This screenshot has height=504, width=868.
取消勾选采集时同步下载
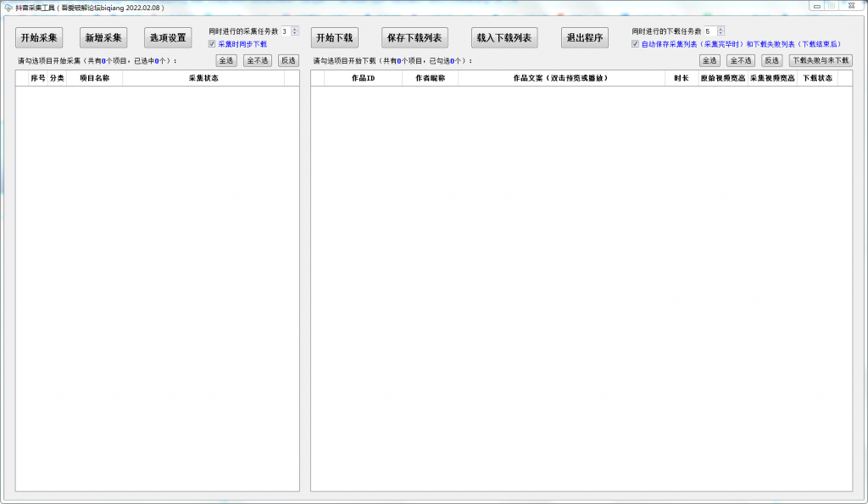pyautogui.click(x=212, y=43)
